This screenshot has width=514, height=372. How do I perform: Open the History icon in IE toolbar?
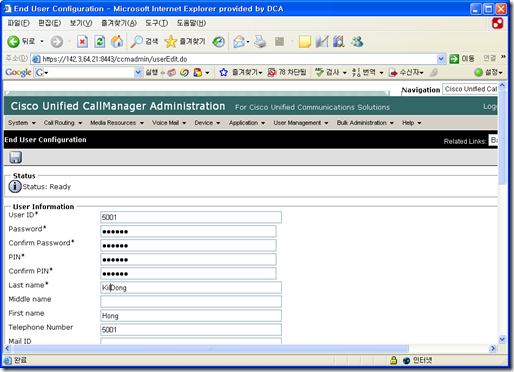pos(219,42)
